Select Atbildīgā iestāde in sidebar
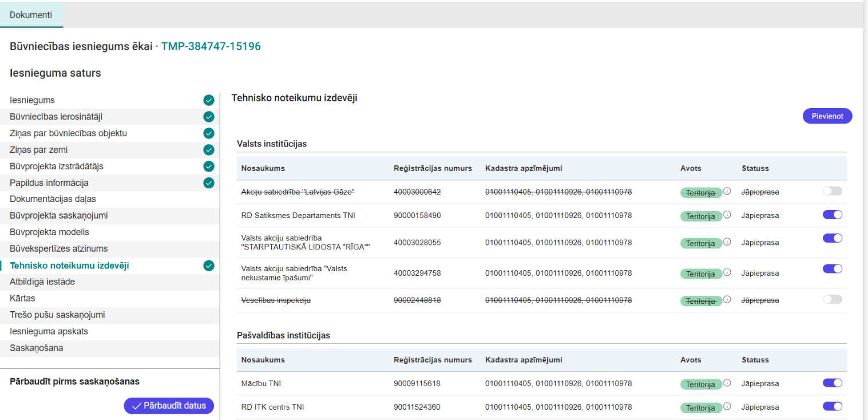Screen dimensions: 868x420 click(x=42, y=282)
